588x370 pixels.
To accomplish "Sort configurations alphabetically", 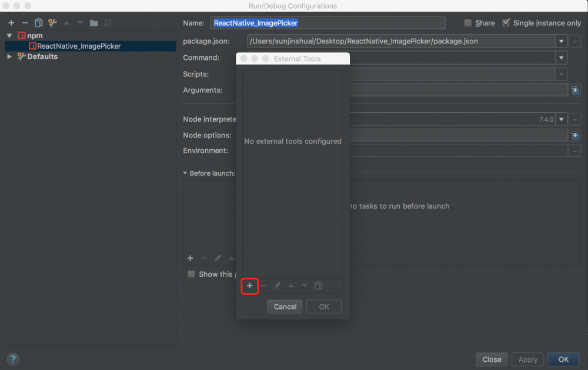I will tap(108, 23).
